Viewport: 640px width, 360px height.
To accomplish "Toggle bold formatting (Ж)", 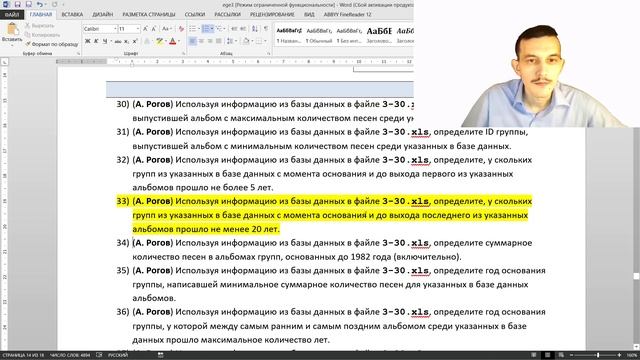I will point(87,41).
